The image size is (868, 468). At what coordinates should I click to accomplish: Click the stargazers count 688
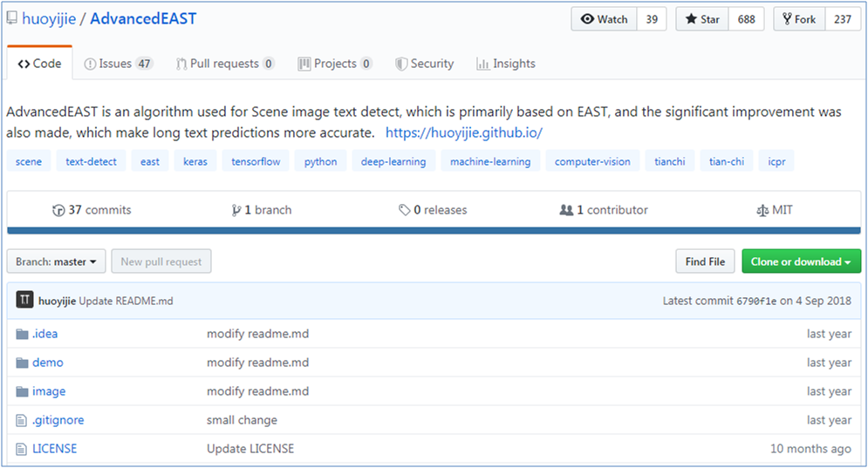[x=746, y=19]
